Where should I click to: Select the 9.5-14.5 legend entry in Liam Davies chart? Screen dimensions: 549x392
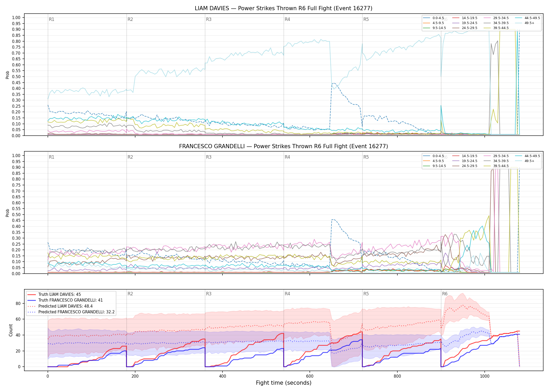click(x=435, y=28)
